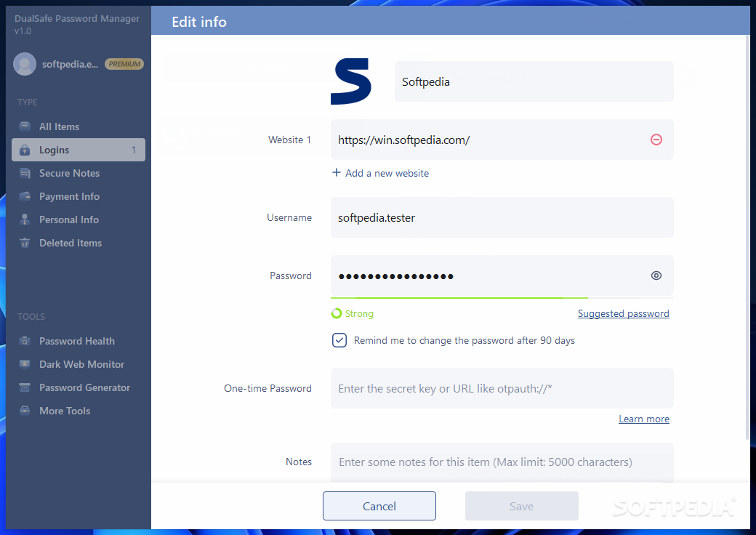The height and width of the screenshot is (535, 756).
Task: Click the green Strong strength indicator icon
Action: coord(337,314)
